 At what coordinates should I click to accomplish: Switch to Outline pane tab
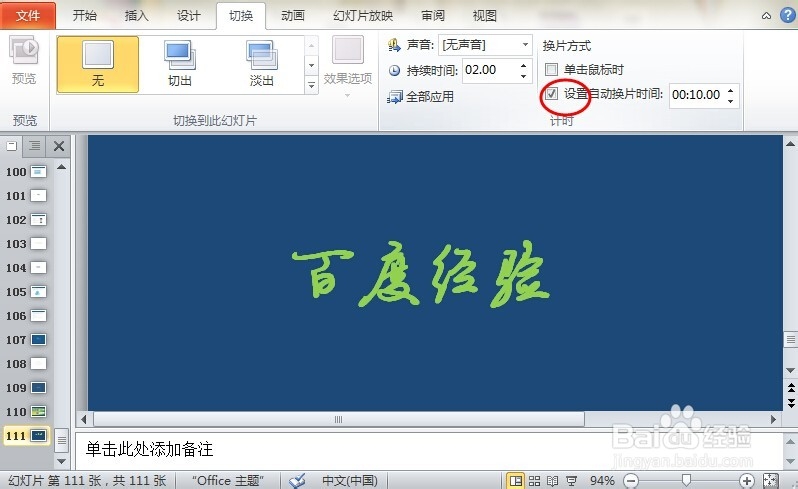pos(35,147)
